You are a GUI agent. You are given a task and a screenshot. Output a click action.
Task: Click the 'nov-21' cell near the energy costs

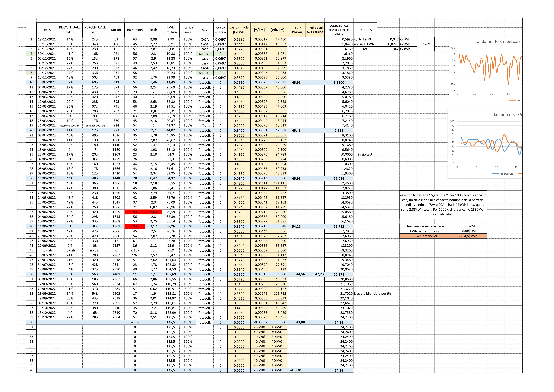click(426, 44)
